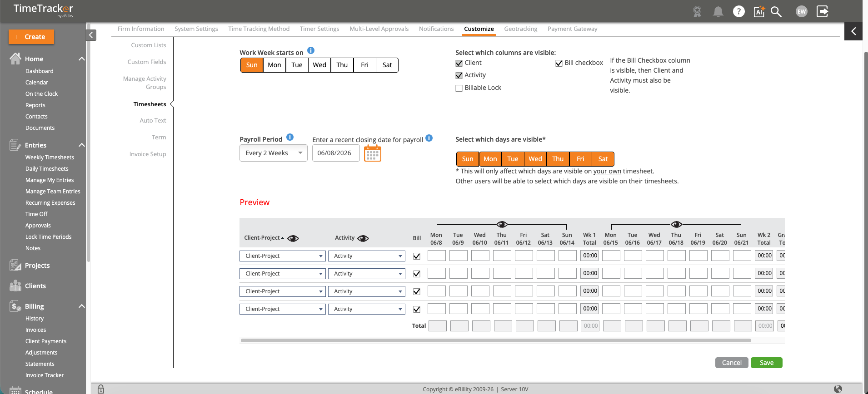Click the Projects sidebar icon
This screenshot has height=394, width=868.
(x=15, y=265)
